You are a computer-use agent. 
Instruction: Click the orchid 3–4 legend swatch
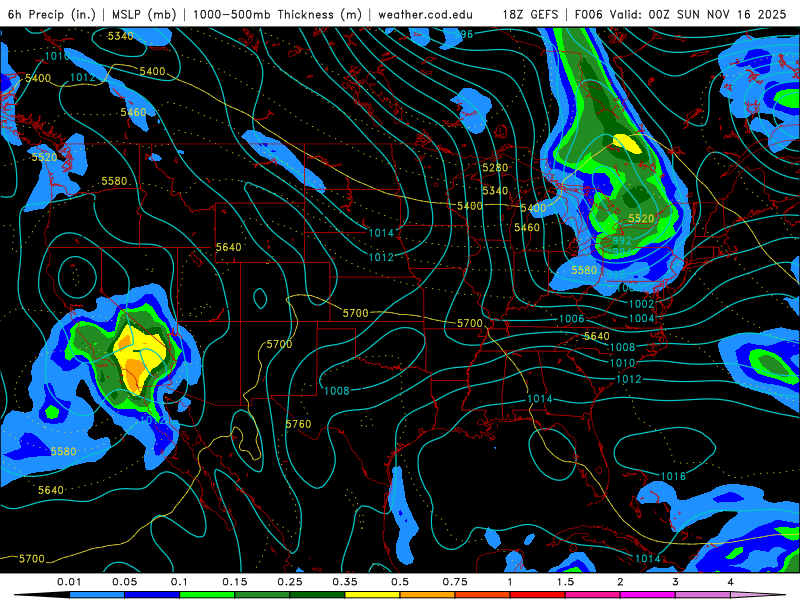703,595
